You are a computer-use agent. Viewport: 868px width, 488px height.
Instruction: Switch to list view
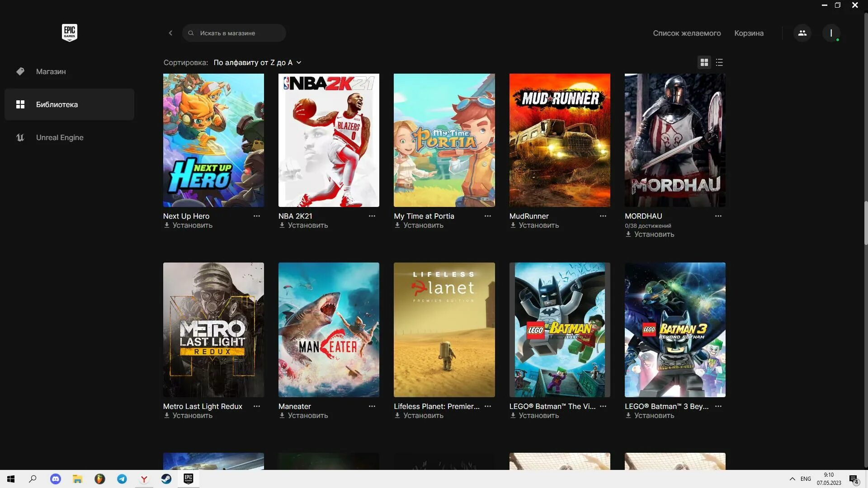719,62
